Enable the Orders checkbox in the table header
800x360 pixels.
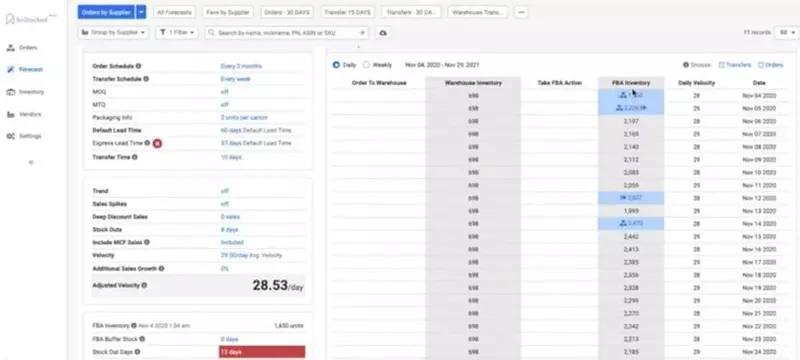pos(761,65)
